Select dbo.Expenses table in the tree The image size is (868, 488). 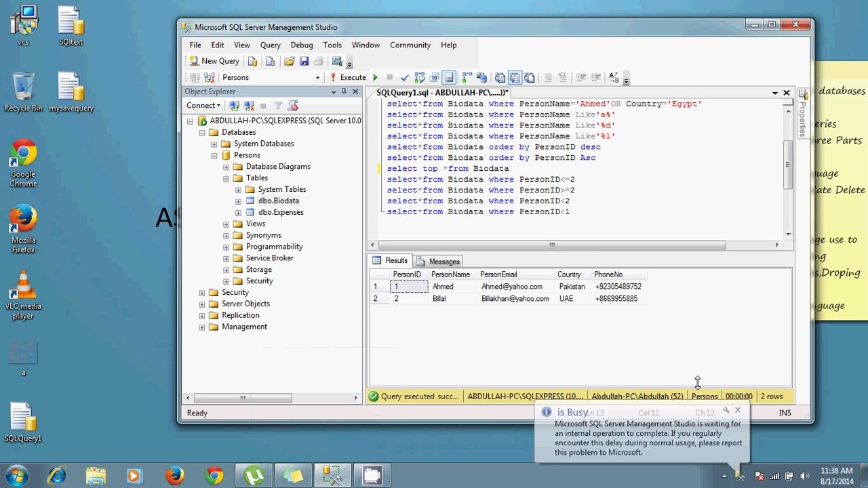click(x=281, y=212)
